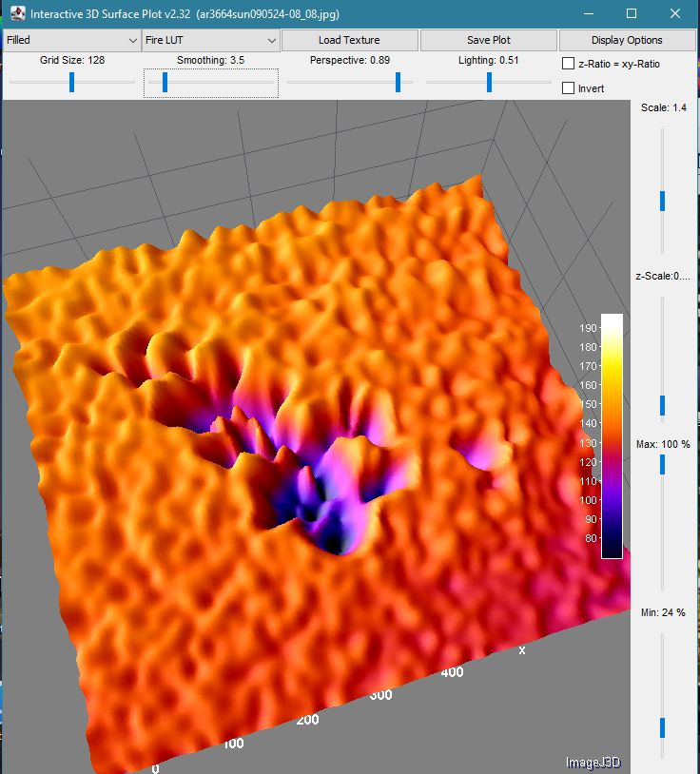Image resolution: width=700 pixels, height=774 pixels.
Task: Click the Smoothing slider handle
Action: coord(165,83)
